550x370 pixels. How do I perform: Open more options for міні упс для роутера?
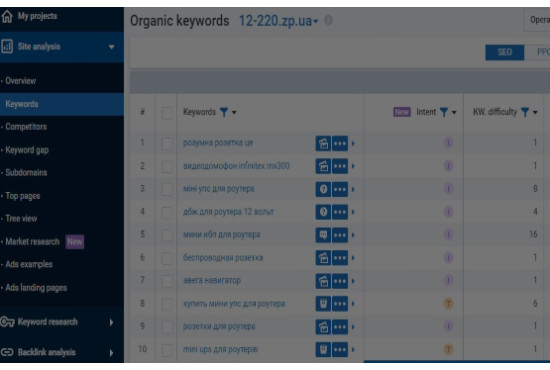click(340, 189)
